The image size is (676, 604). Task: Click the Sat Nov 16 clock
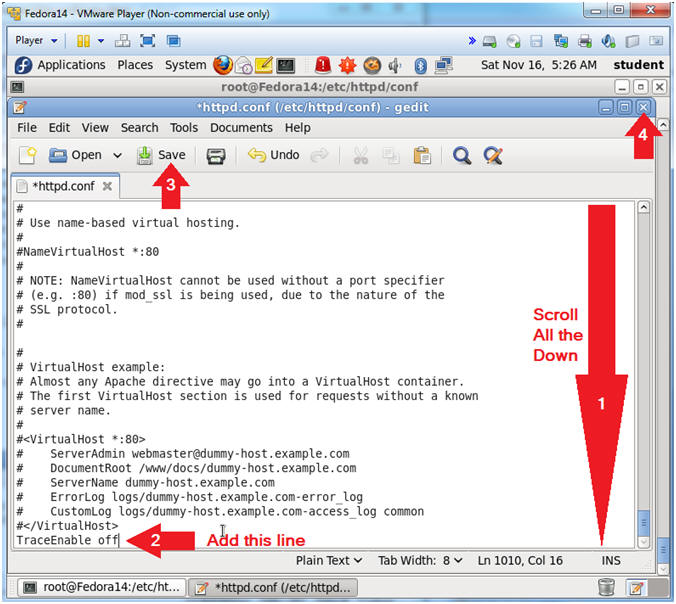coord(538,65)
